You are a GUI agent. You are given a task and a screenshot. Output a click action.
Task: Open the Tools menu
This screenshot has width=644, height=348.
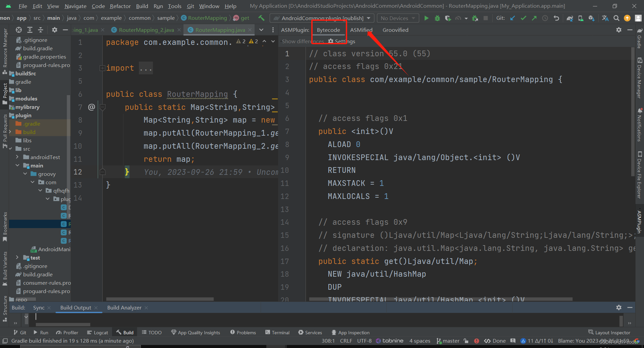[174, 6]
